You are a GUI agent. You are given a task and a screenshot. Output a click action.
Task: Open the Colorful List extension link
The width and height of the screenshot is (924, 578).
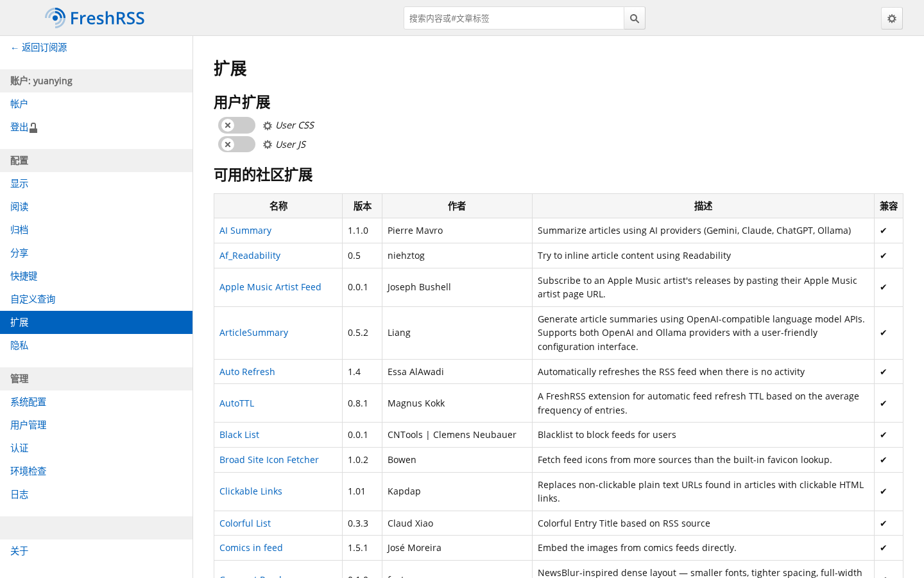pos(245,523)
